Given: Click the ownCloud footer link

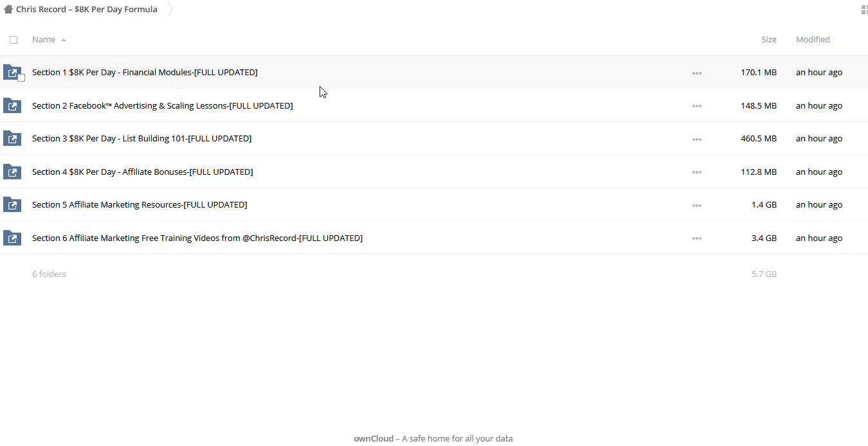Looking at the screenshot, I should (373, 439).
